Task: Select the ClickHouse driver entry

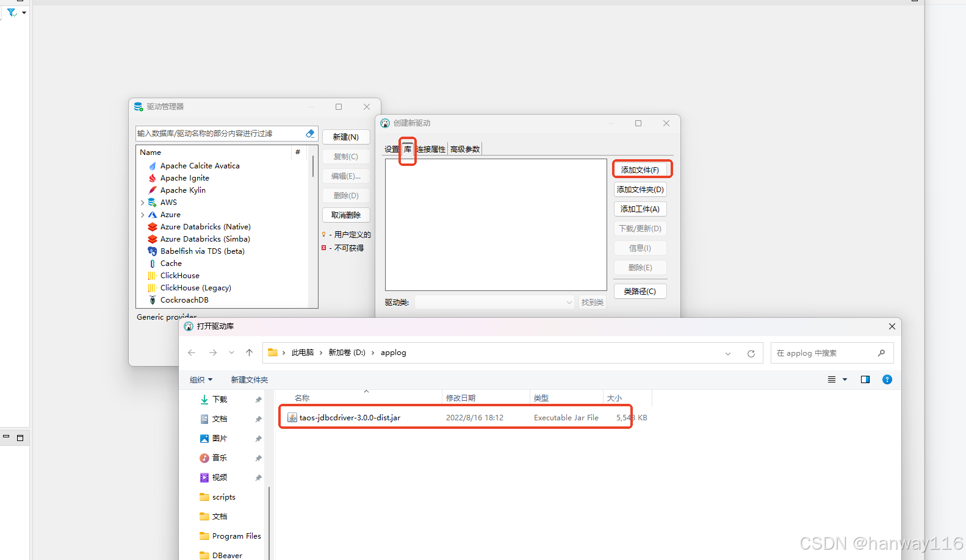Action: pyautogui.click(x=179, y=276)
